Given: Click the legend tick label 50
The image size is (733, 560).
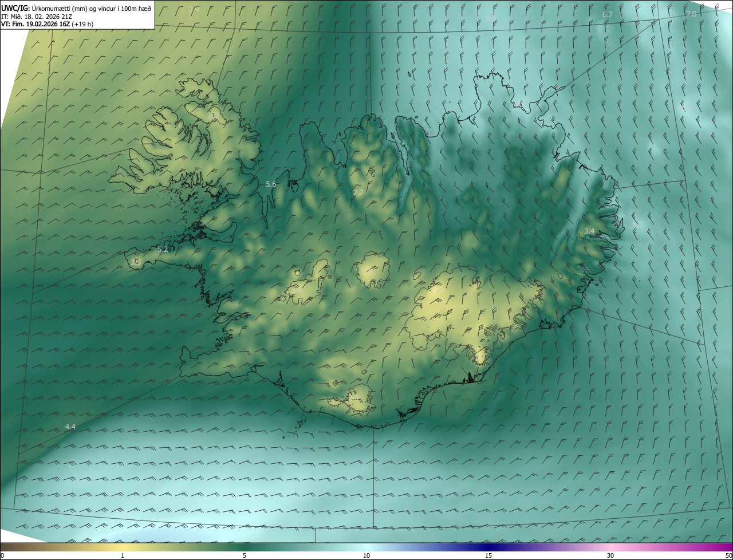Looking at the screenshot, I should click(728, 555).
